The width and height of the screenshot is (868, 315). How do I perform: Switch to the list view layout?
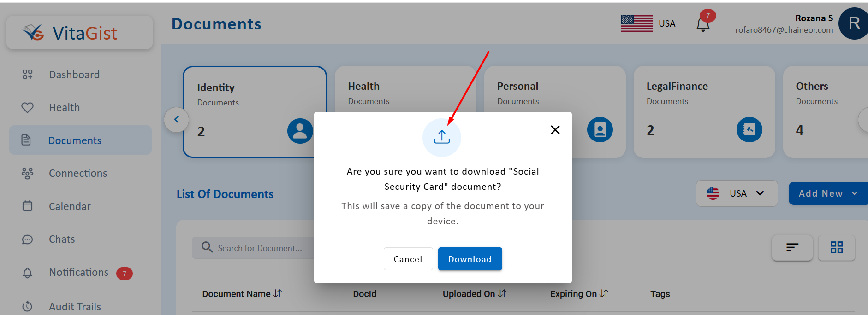792,248
